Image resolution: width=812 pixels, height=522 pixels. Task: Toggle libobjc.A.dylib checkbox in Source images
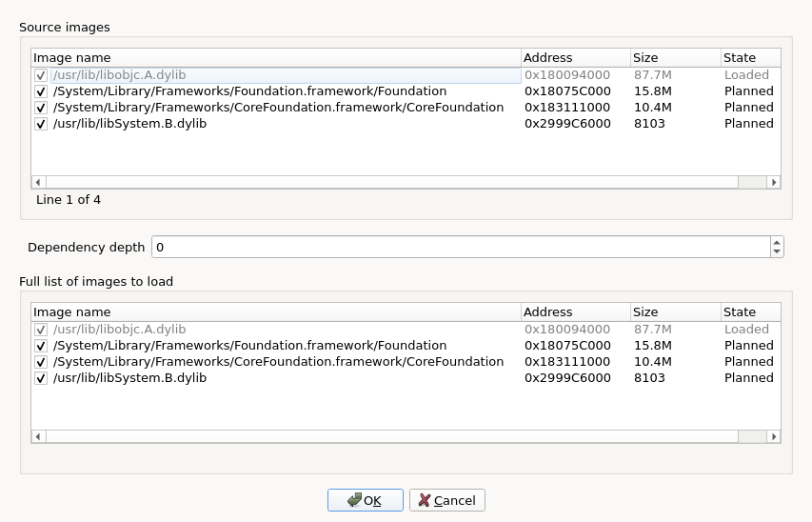click(41, 75)
